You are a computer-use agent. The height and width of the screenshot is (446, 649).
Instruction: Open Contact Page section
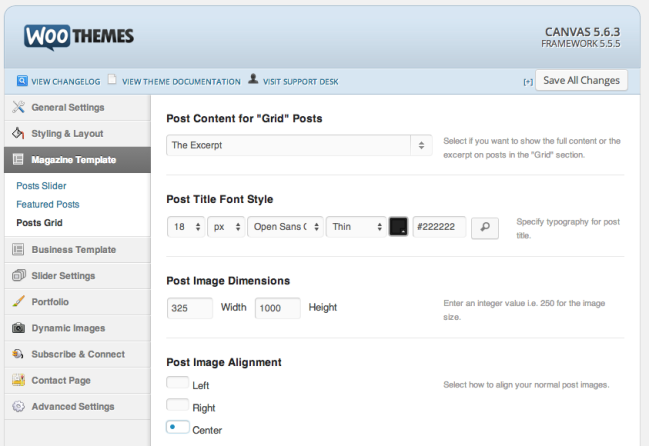77,380
